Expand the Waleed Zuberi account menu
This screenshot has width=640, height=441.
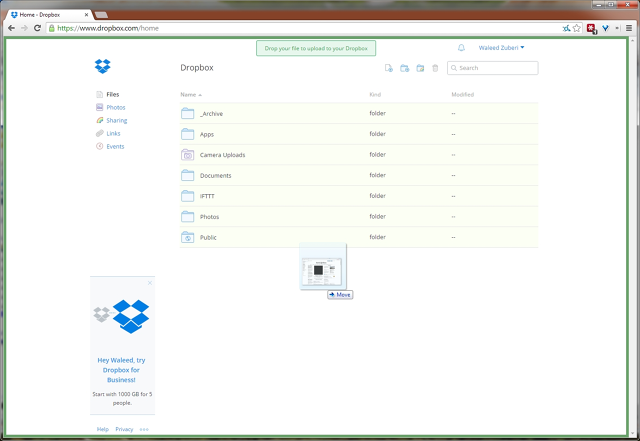(500, 47)
